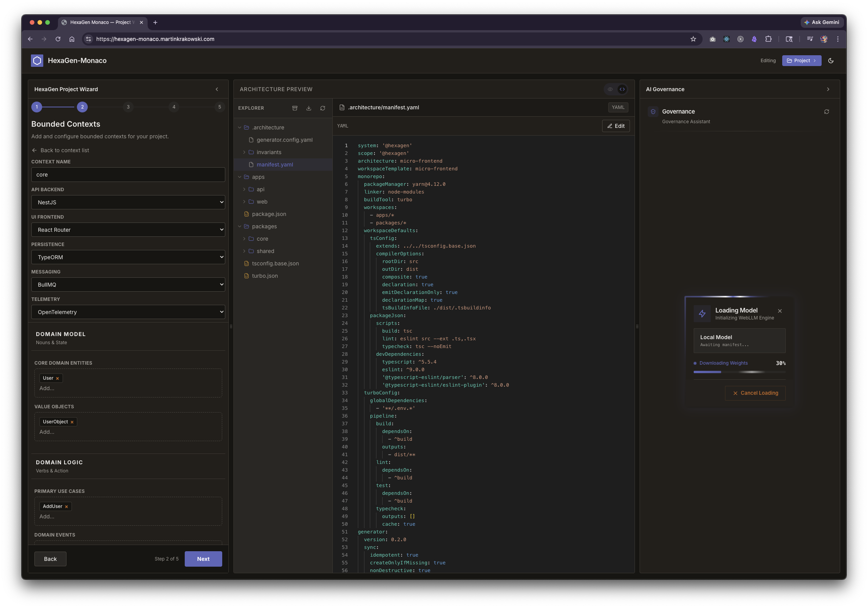Viewport: 868px width, 608px height.
Task: Refresh the file explorer tree
Action: (x=323, y=108)
